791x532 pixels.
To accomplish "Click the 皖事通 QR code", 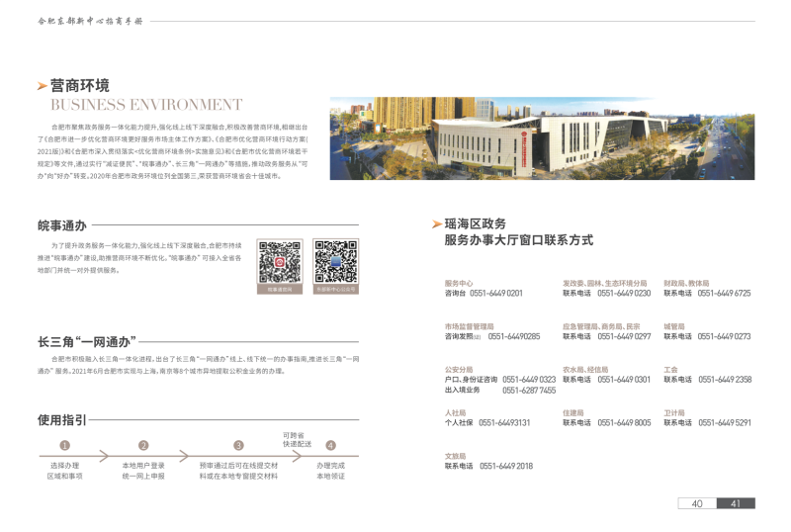I will [279, 261].
